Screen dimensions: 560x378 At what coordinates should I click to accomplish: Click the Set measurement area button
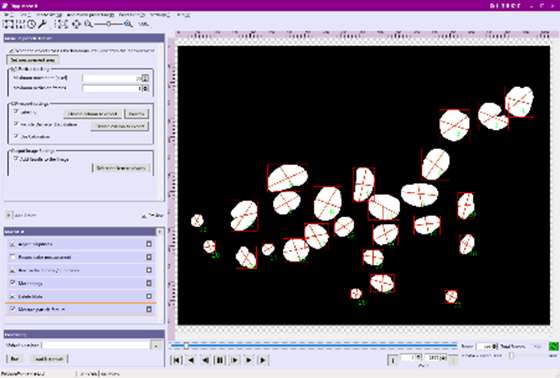tap(32, 60)
